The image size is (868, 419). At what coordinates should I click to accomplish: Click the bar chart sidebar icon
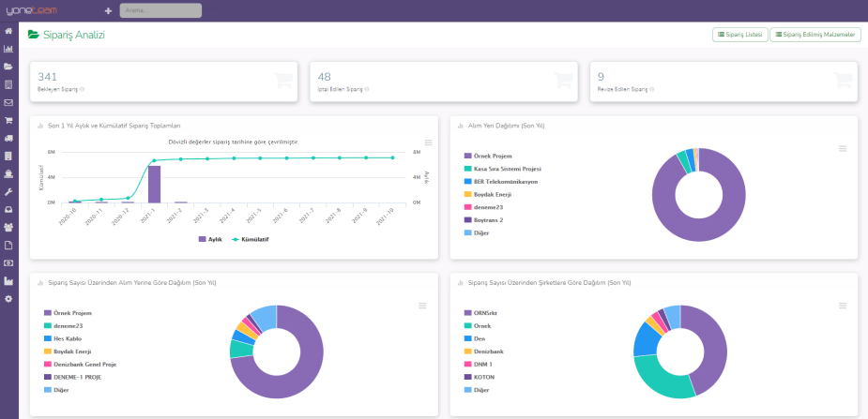coord(8,49)
